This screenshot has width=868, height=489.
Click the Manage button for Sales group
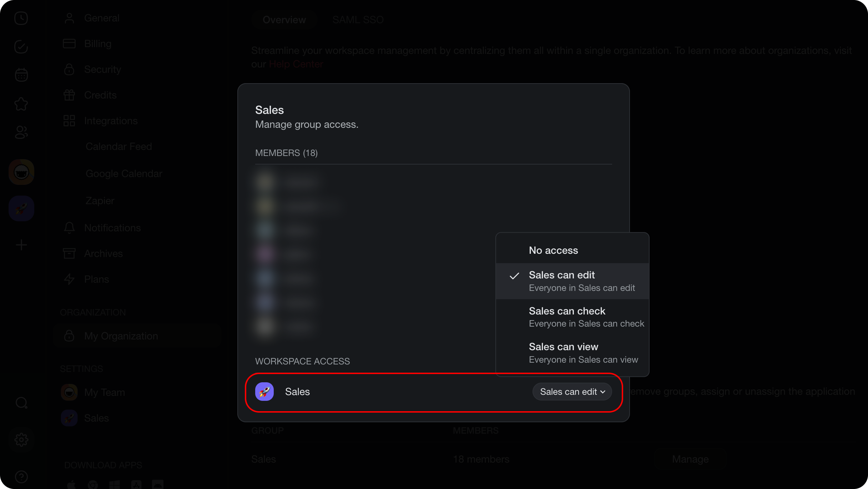[x=690, y=459]
